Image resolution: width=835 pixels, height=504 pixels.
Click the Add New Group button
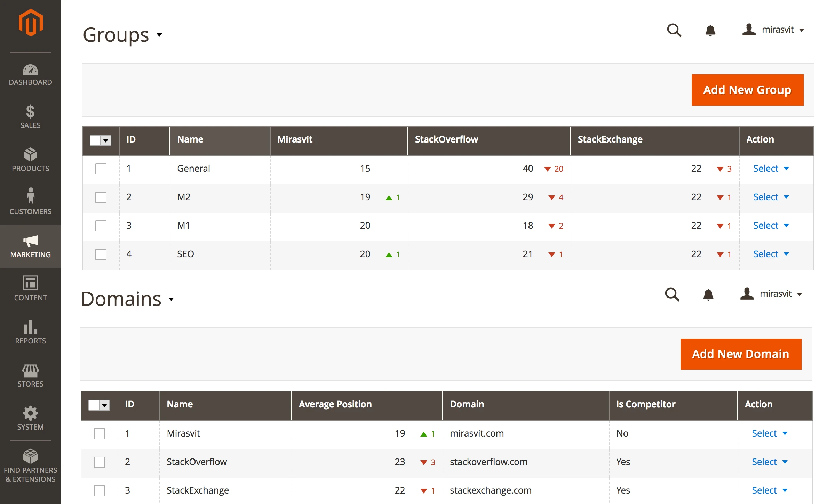[747, 90]
